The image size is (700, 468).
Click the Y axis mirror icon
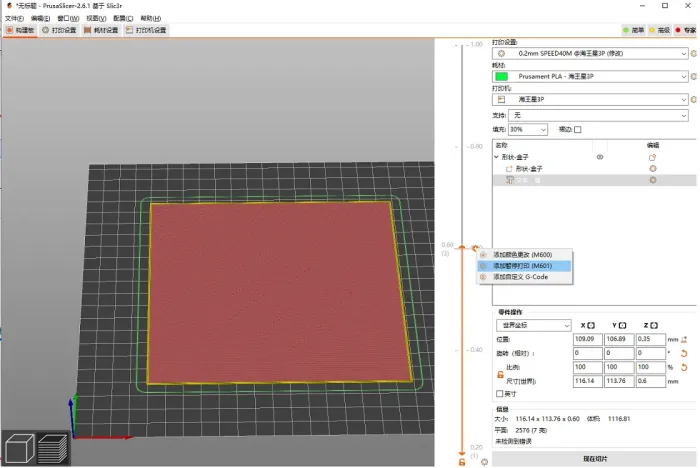pyautogui.click(x=623, y=325)
